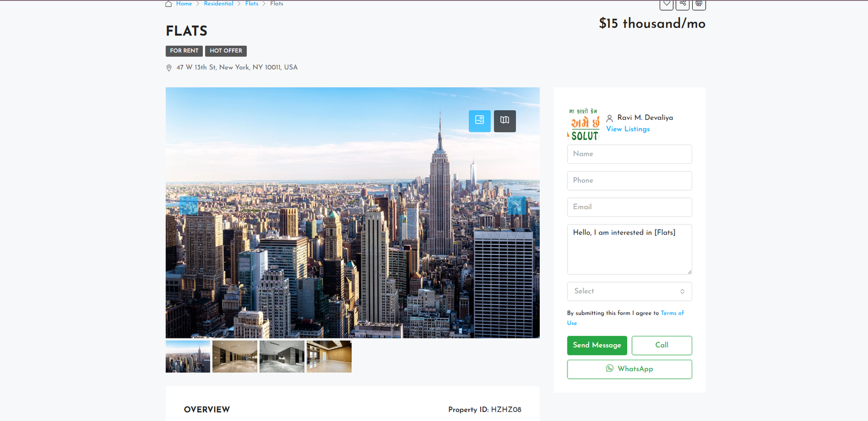Viewport: 868px width, 421px height.
Task: Click the Send Message button
Action: click(x=597, y=346)
